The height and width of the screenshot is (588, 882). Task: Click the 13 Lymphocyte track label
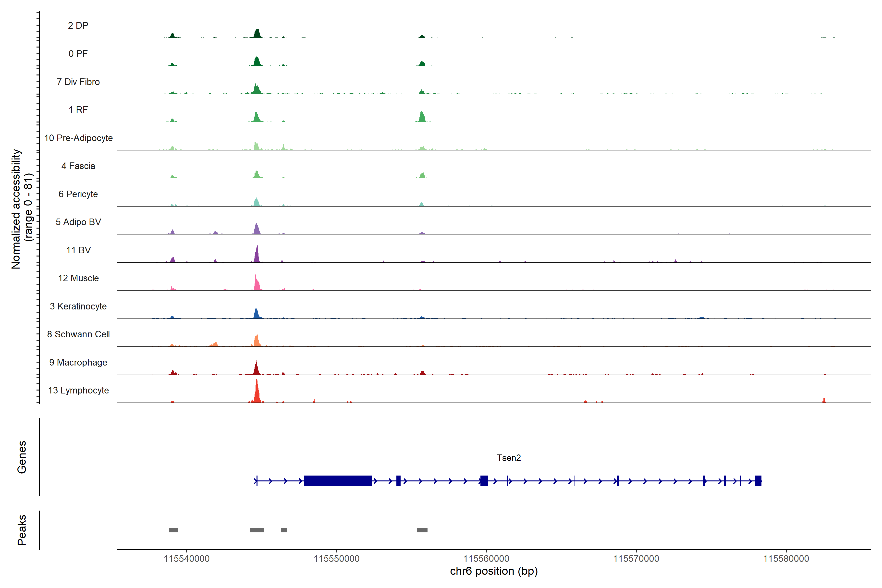(x=78, y=390)
